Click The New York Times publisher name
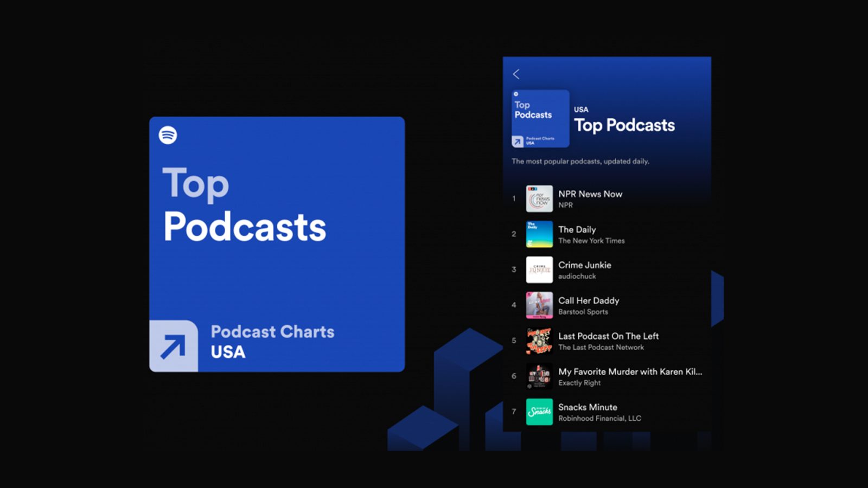Viewport: 868px width, 488px height. pyautogui.click(x=592, y=241)
